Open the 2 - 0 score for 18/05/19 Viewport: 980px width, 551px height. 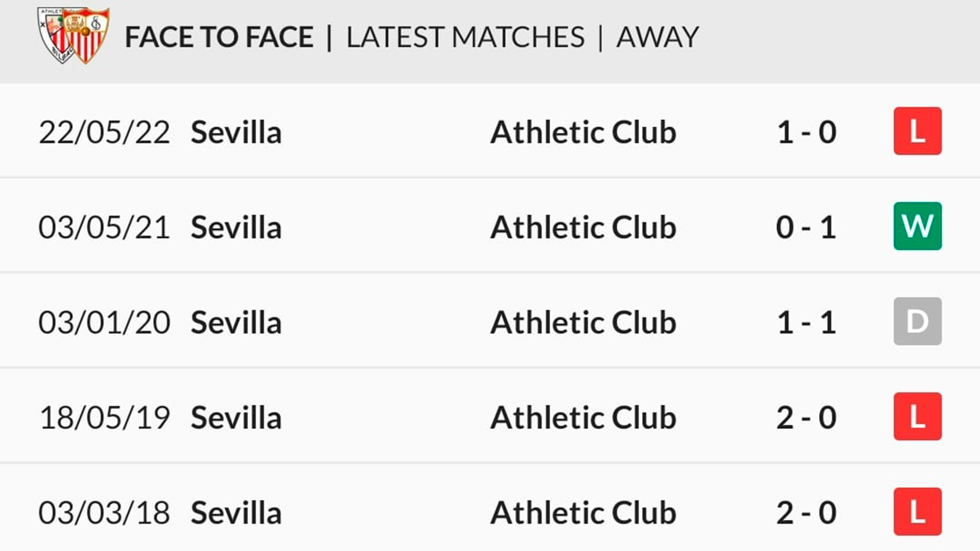(x=806, y=417)
